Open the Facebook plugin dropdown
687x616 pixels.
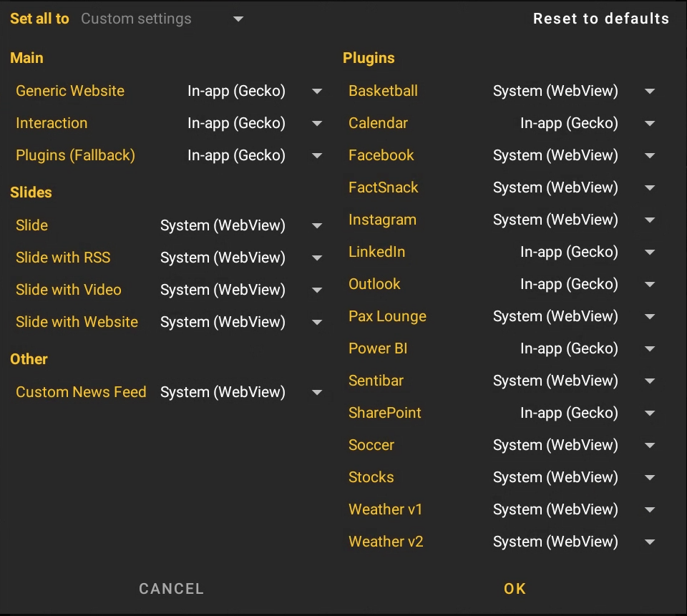650,156
